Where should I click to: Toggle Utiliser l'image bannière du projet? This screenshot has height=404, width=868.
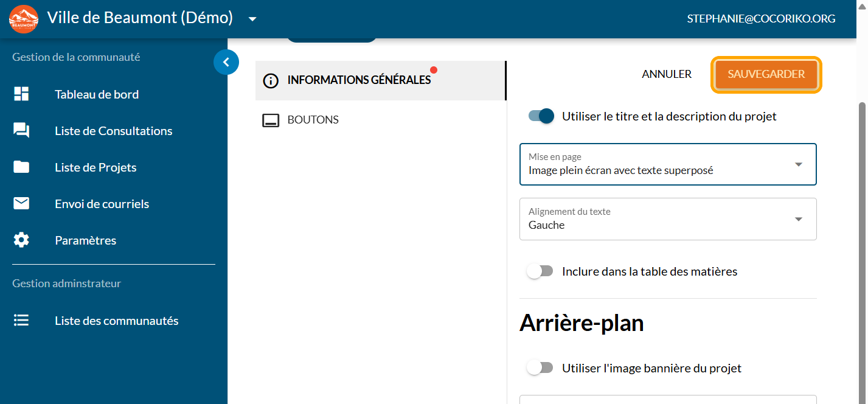tap(540, 368)
